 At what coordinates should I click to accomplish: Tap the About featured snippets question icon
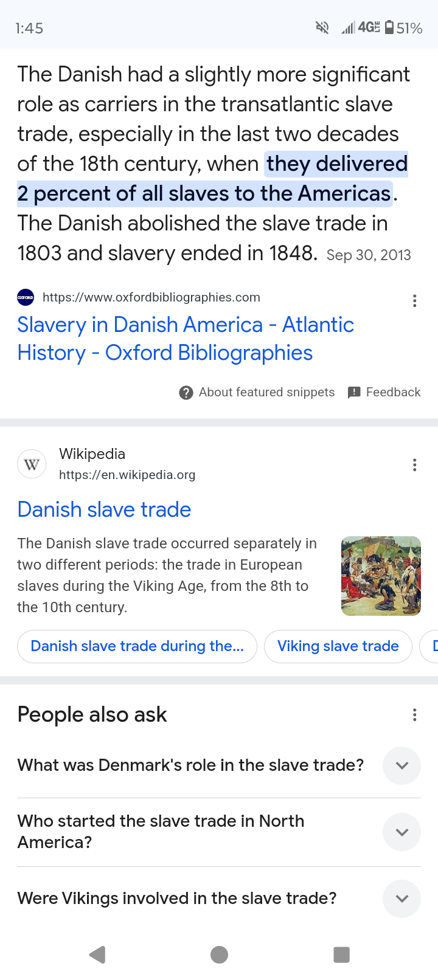click(x=186, y=393)
